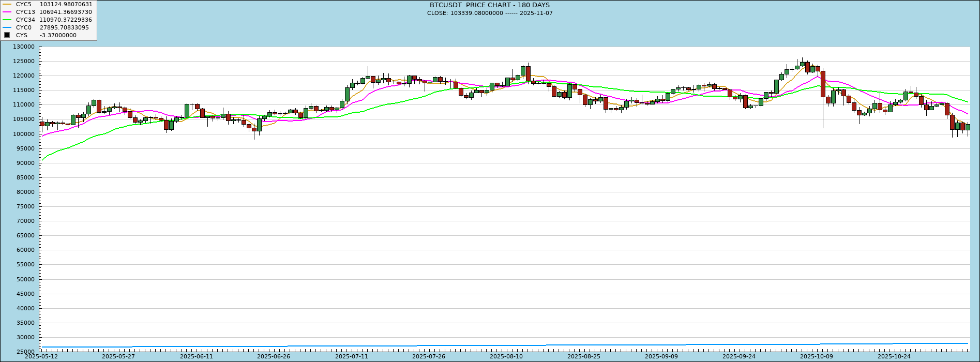This screenshot has height=362, width=980.
Task: Click the 130000 y-axis label
Action: click(x=24, y=47)
